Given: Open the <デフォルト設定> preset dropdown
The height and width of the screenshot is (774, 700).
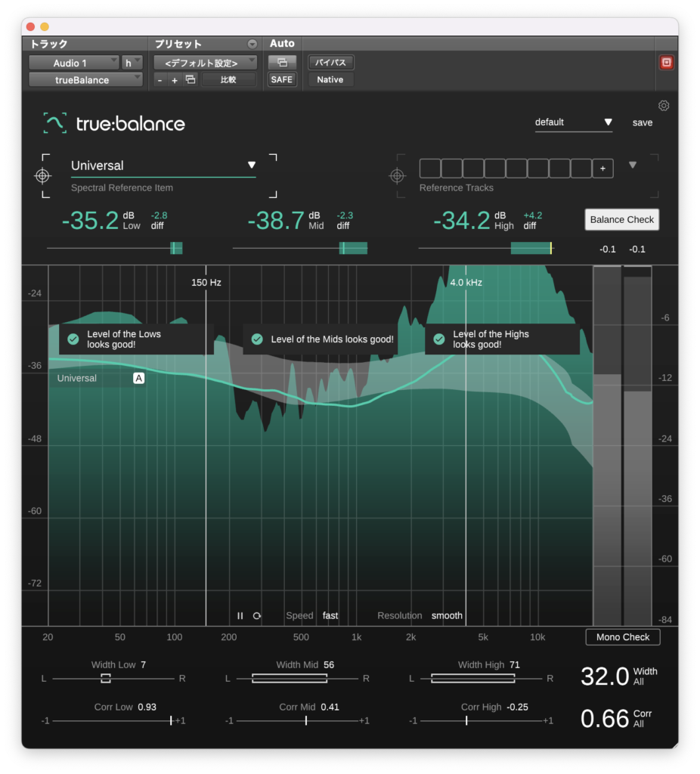Looking at the screenshot, I should click(205, 63).
